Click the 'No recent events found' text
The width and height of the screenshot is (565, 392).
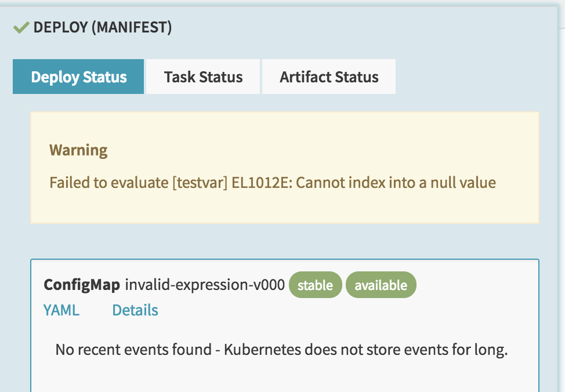133,350
